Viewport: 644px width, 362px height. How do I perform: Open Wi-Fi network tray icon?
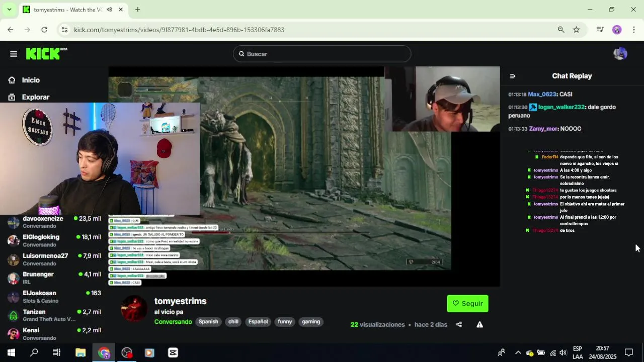tap(553, 352)
